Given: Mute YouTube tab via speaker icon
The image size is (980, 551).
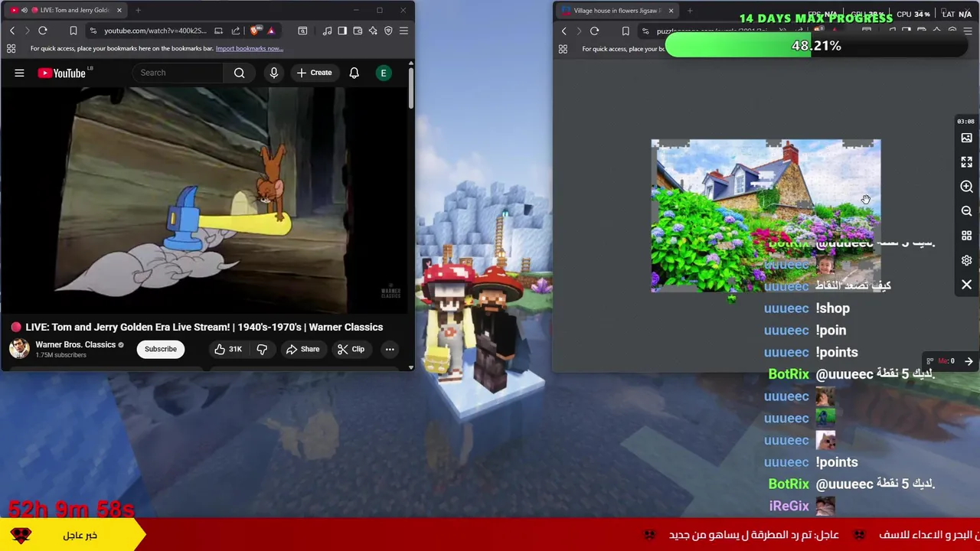Looking at the screenshot, I should [24, 10].
